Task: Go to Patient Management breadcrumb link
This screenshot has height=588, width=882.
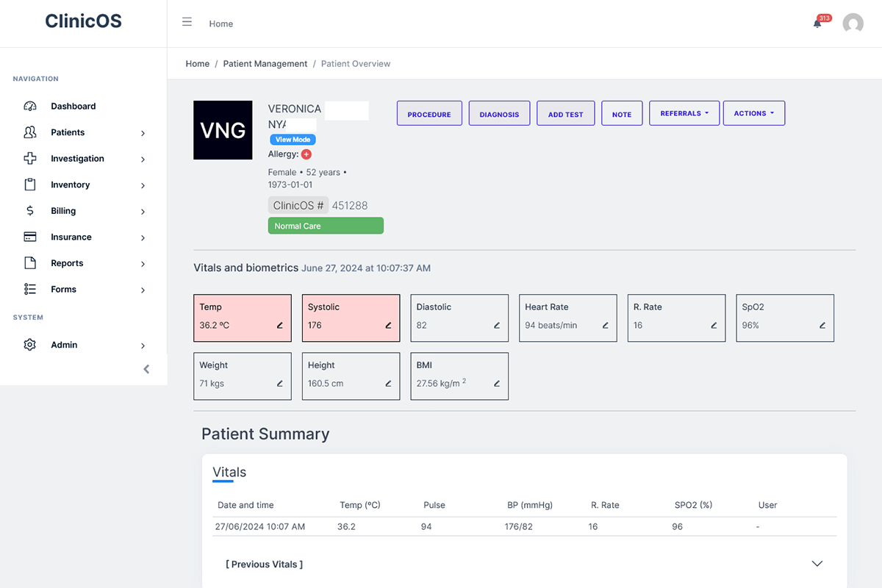Action: pyautogui.click(x=265, y=64)
